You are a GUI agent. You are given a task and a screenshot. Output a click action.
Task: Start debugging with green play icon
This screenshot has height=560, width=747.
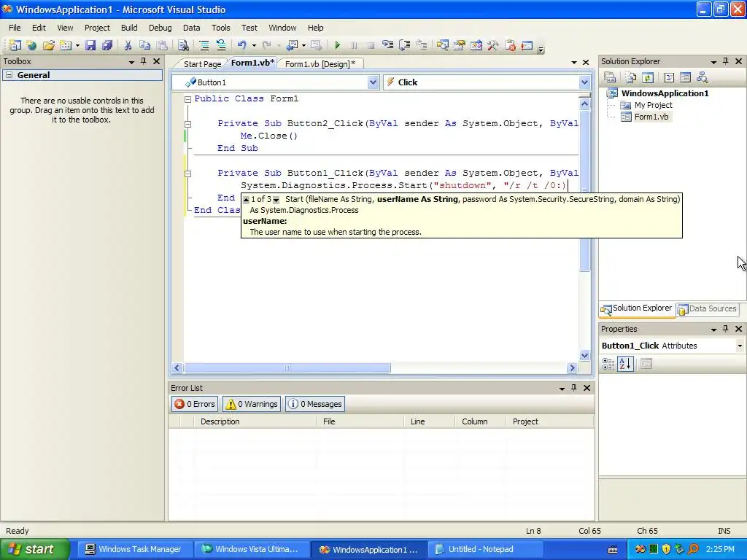pos(337,45)
